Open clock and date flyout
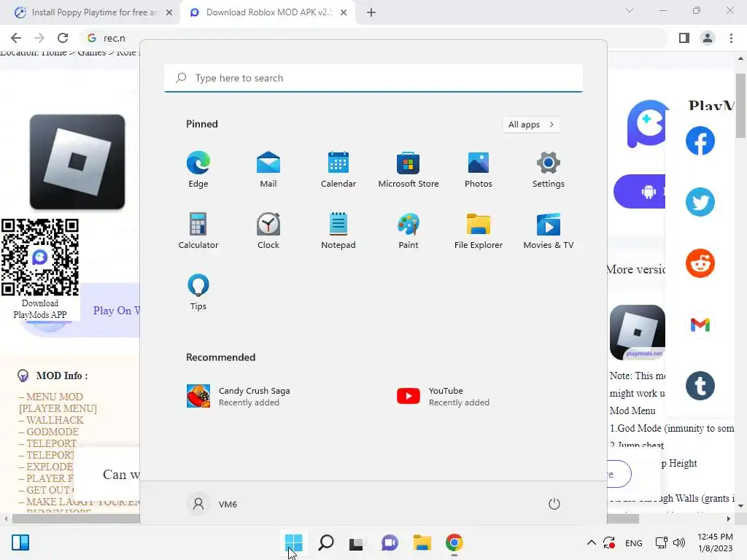 (x=715, y=542)
